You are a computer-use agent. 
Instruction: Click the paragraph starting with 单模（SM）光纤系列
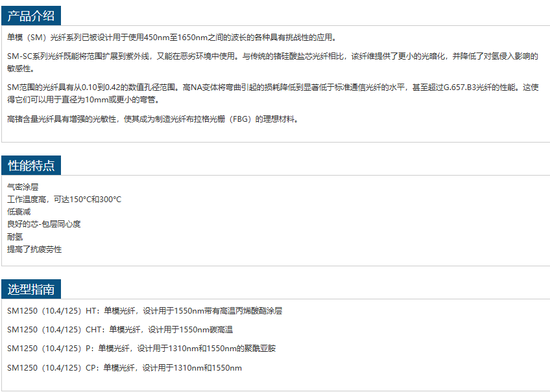tap(171, 38)
